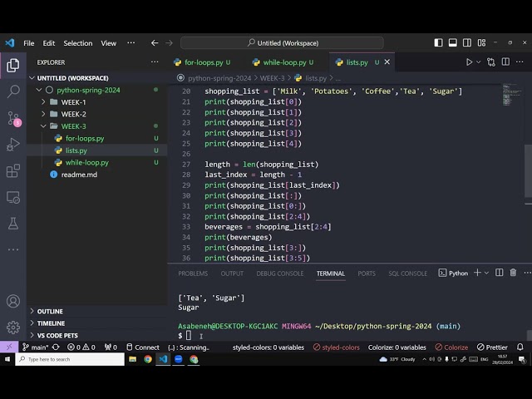
Task: Open for-loops.py in explorer tree
Action: click(97, 138)
